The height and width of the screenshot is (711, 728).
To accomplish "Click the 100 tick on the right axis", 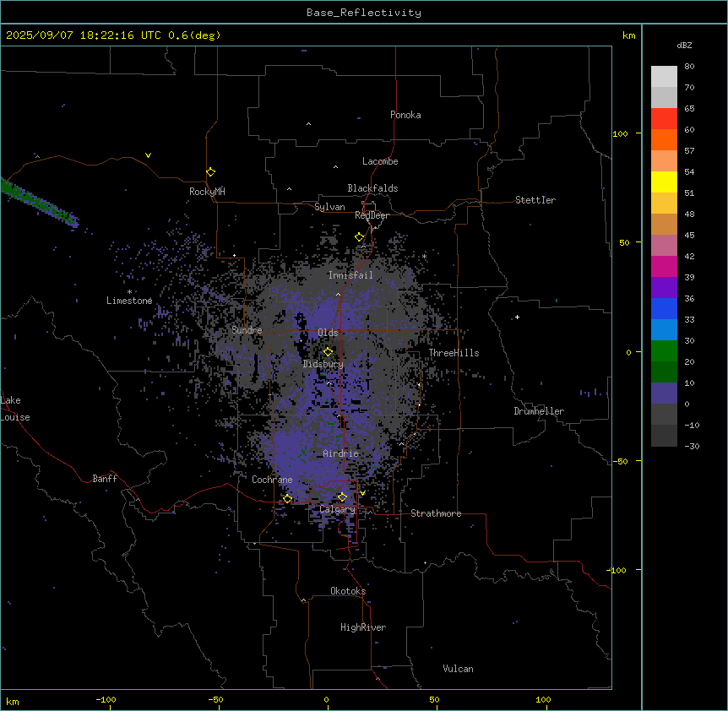I will [x=620, y=133].
